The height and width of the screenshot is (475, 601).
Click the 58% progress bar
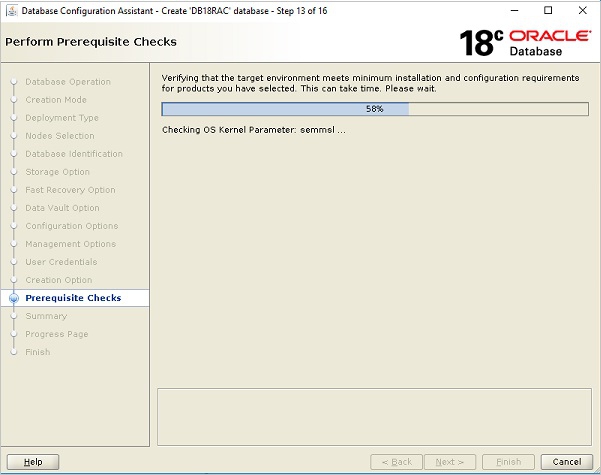(x=375, y=109)
